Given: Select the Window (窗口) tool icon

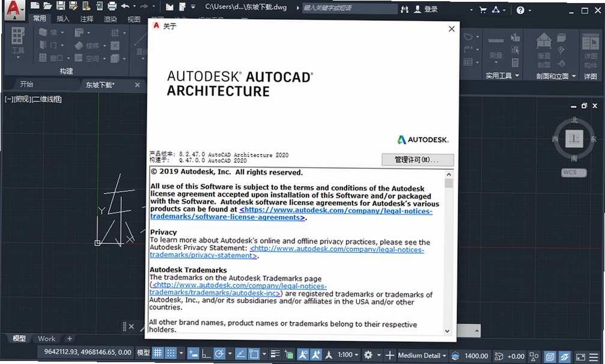Looking at the screenshot, I should point(43,58).
